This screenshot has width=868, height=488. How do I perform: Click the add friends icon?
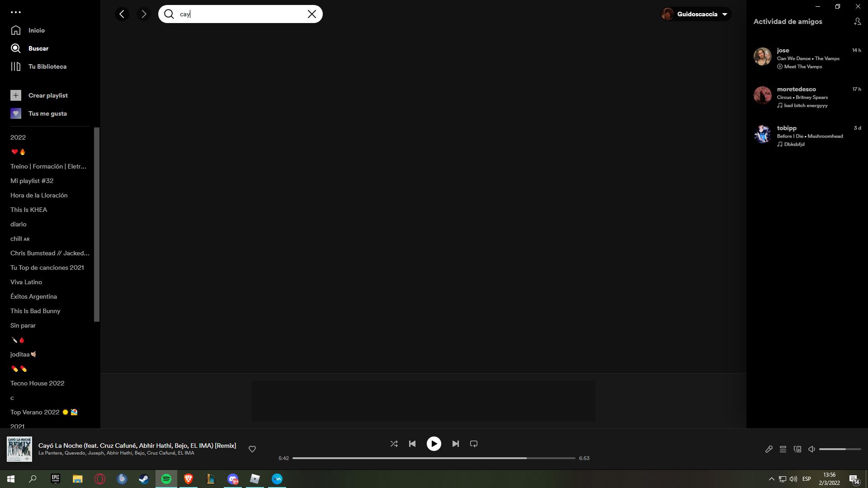(857, 21)
